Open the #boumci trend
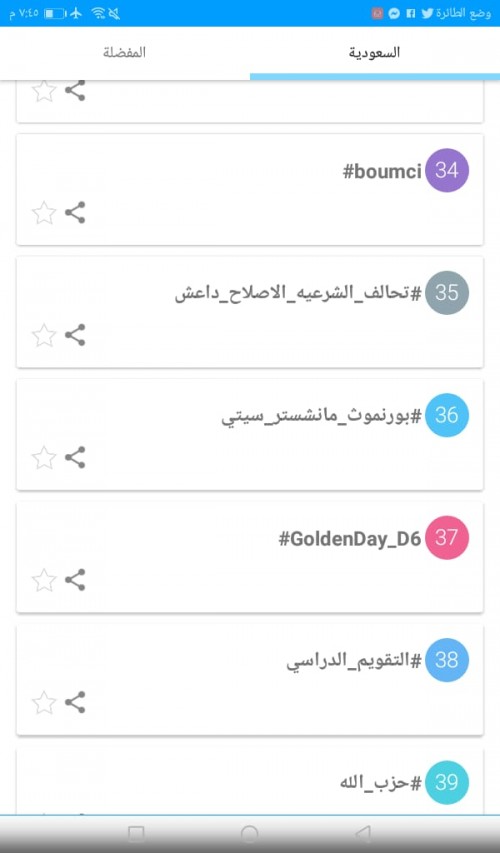500x853 pixels. [382, 171]
